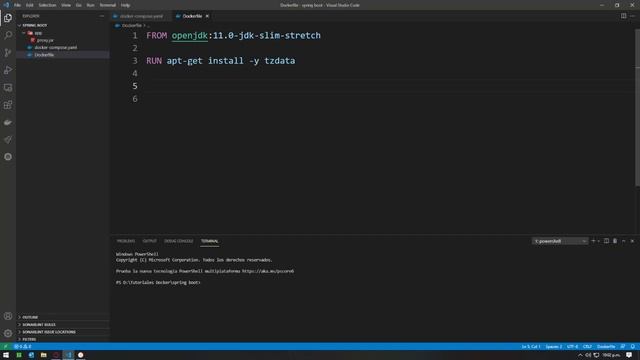Open the Go menu
The height and width of the screenshot is (360, 640).
(79, 5)
